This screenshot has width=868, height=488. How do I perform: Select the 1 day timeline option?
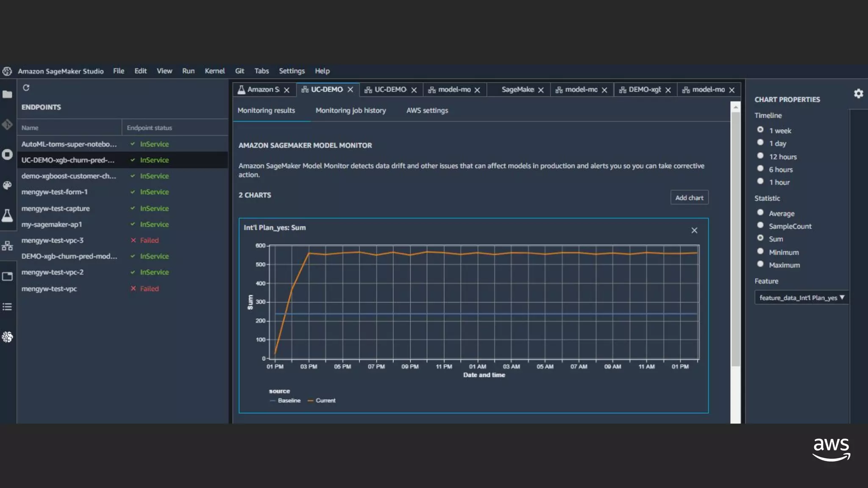click(x=760, y=143)
